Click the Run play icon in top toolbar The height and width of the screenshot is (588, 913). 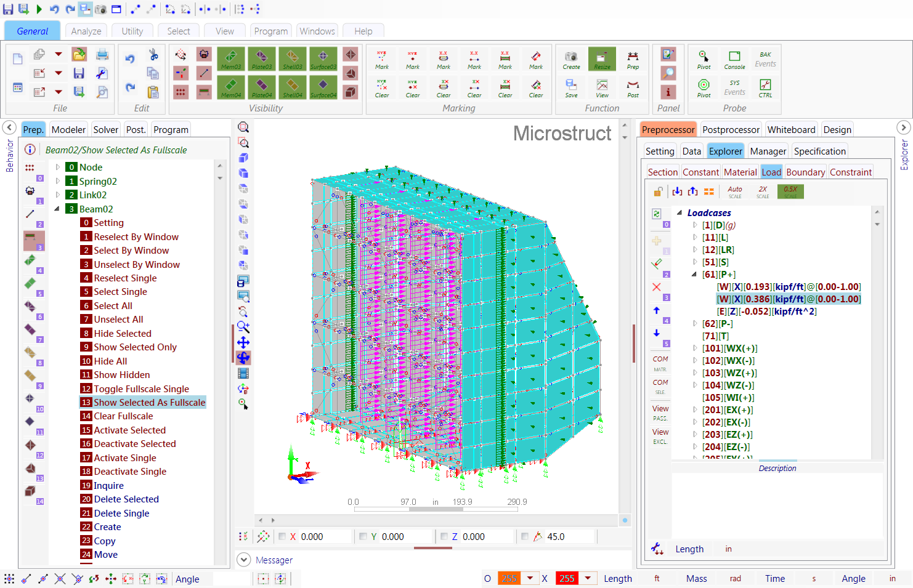(x=39, y=9)
